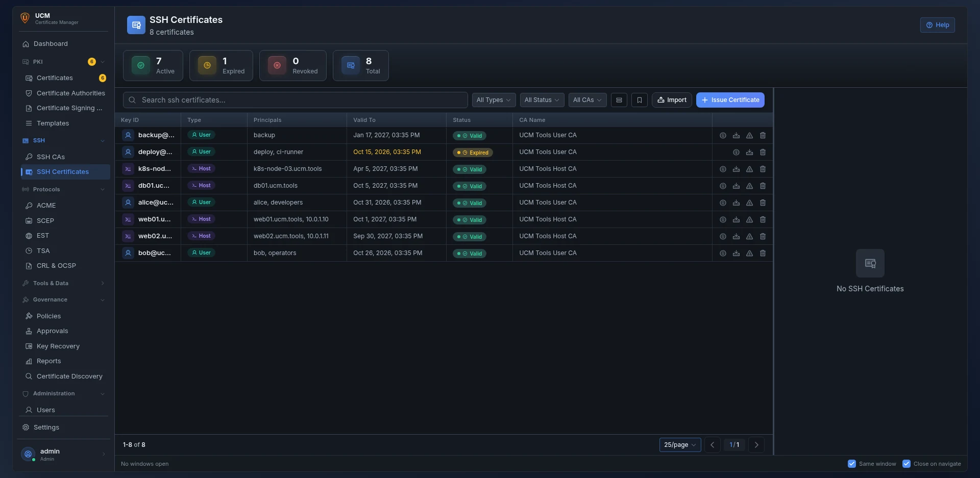Image resolution: width=980 pixels, height=478 pixels.
Task: Open the All CAs filter dropdown
Action: pos(587,100)
